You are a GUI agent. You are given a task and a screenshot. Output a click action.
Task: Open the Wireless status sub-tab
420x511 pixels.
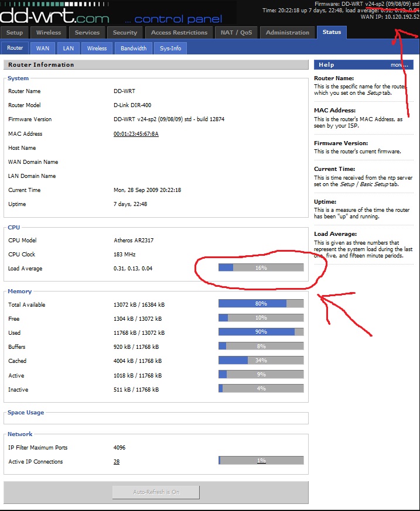click(x=97, y=48)
